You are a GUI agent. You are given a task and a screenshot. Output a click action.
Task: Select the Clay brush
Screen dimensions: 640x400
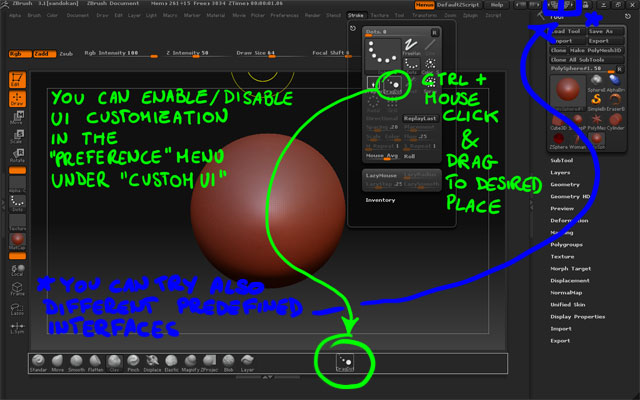(114, 363)
